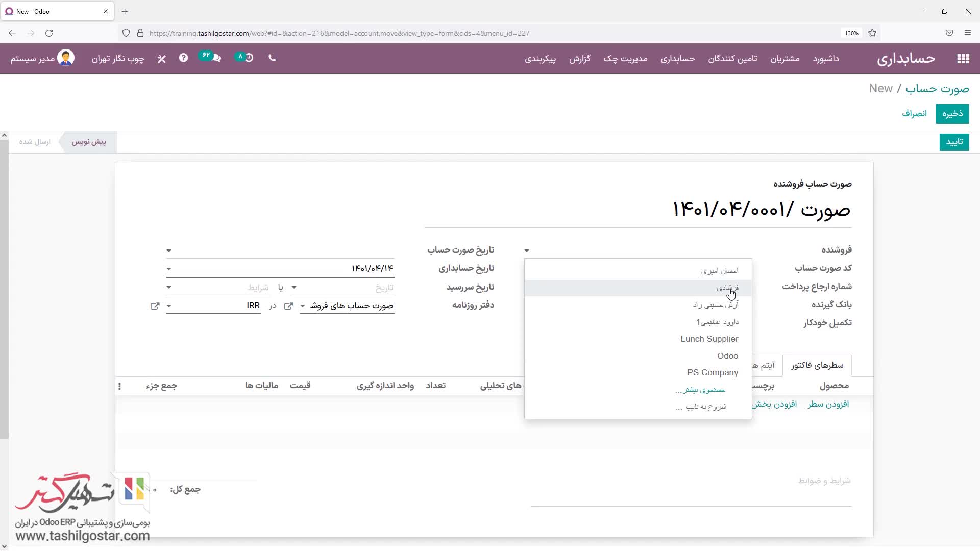Click column options kebab icon in table

click(119, 386)
